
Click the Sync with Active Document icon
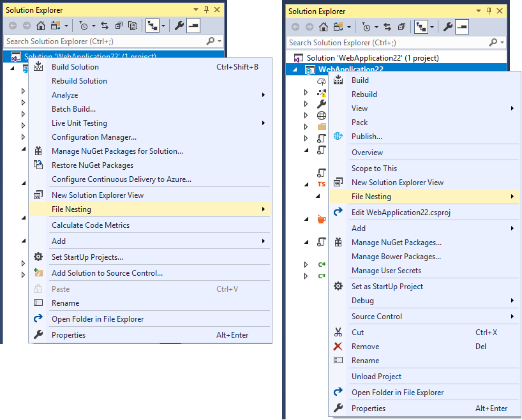point(103,26)
